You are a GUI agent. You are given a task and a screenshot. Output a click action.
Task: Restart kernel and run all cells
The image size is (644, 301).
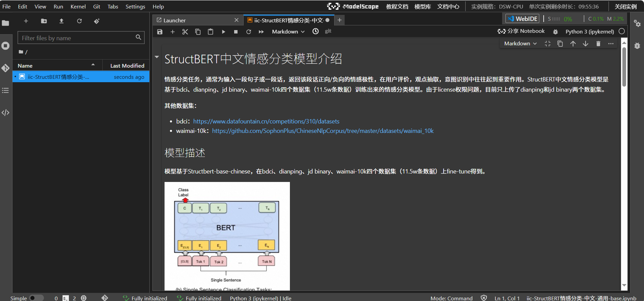261,31
